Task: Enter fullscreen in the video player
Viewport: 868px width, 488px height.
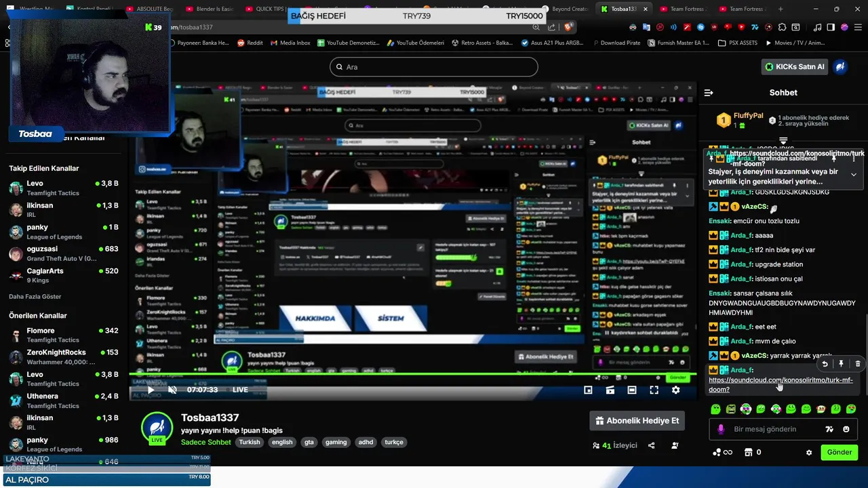Action: point(654,390)
